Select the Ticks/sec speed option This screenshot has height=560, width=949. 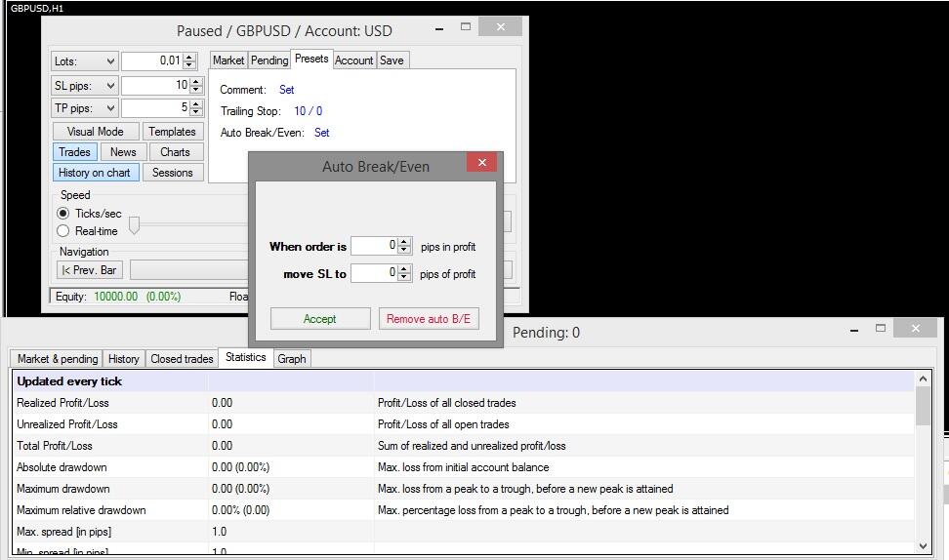(x=89, y=214)
